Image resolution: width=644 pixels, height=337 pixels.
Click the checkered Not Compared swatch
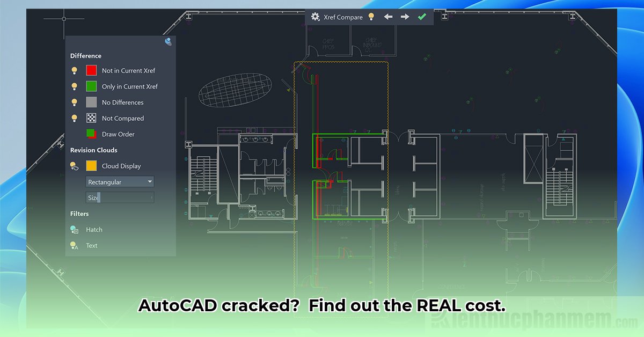pyautogui.click(x=91, y=118)
